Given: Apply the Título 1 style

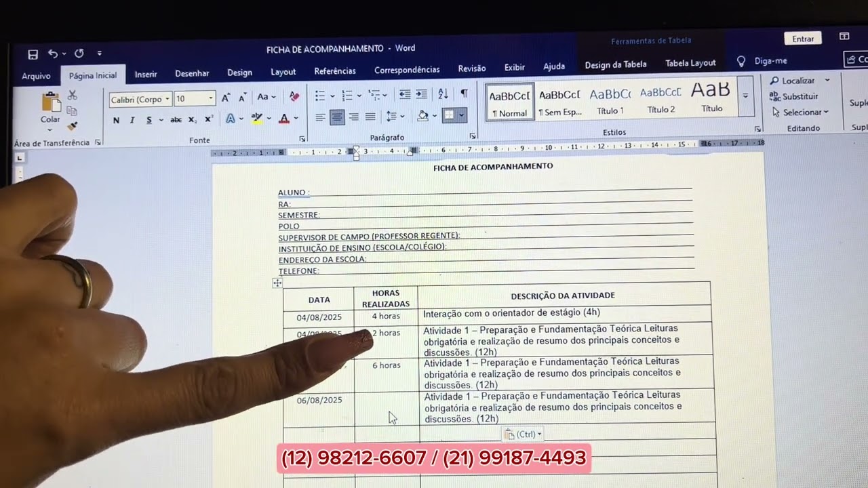Looking at the screenshot, I should 610,100.
